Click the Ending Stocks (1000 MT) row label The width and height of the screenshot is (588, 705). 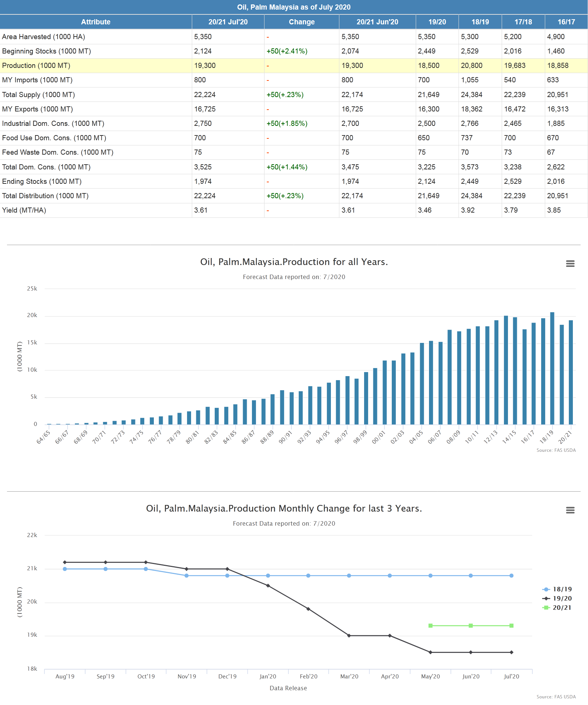42,182
